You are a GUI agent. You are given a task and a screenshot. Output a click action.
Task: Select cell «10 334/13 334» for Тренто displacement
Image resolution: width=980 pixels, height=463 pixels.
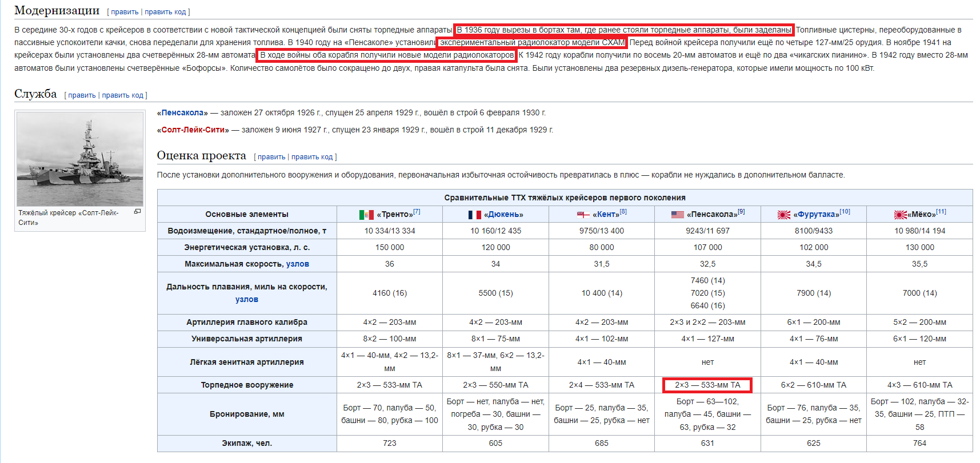[390, 231]
